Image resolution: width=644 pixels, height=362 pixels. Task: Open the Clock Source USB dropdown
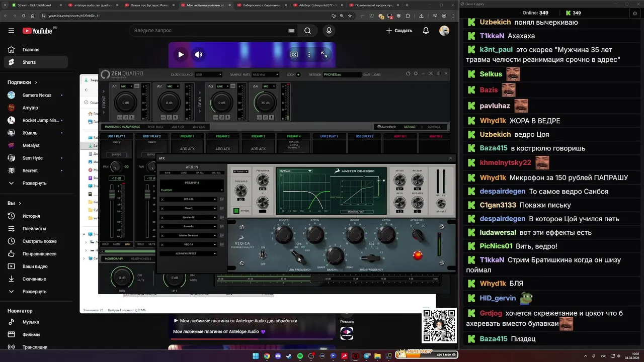click(x=209, y=74)
